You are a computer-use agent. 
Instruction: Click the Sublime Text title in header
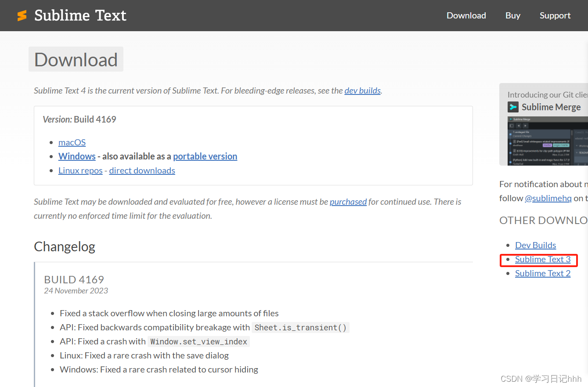pyautogui.click(x=80, y=15)
